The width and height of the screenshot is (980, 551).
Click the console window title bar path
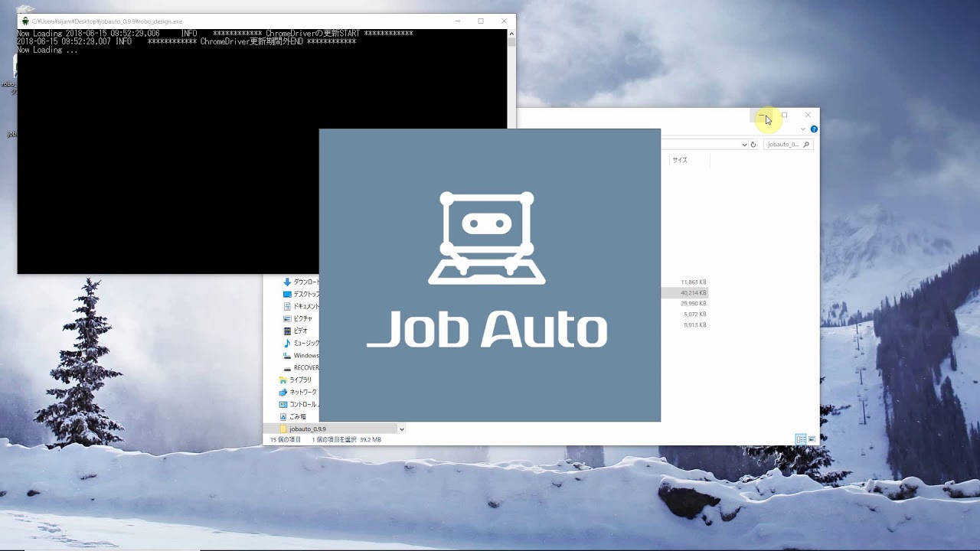[107, 21]
